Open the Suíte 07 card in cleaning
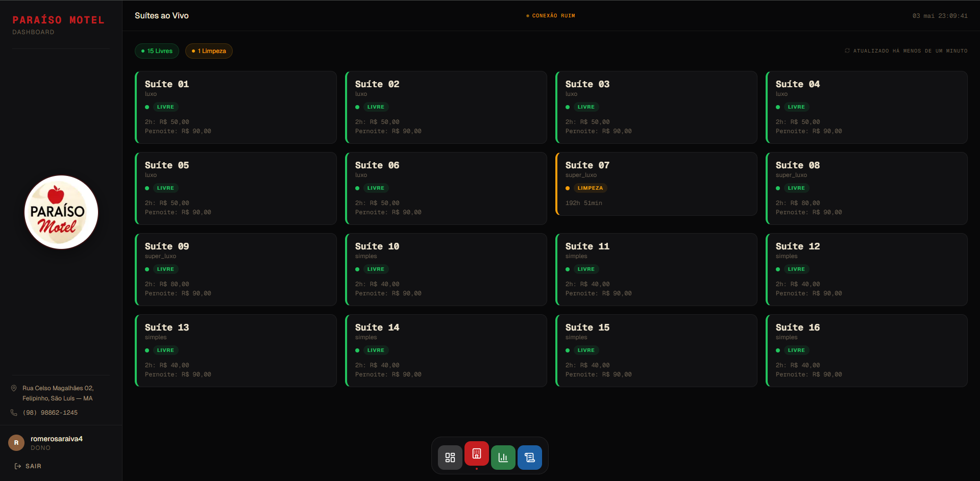This screenshot has width=980, height=481. tap(656, 184)
